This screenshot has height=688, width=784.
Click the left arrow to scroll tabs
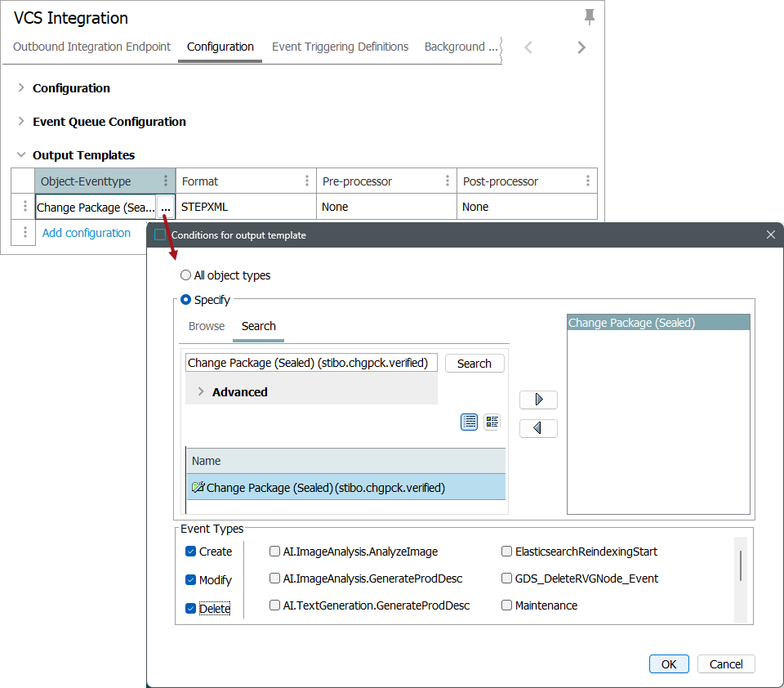[x=528, y=47]
